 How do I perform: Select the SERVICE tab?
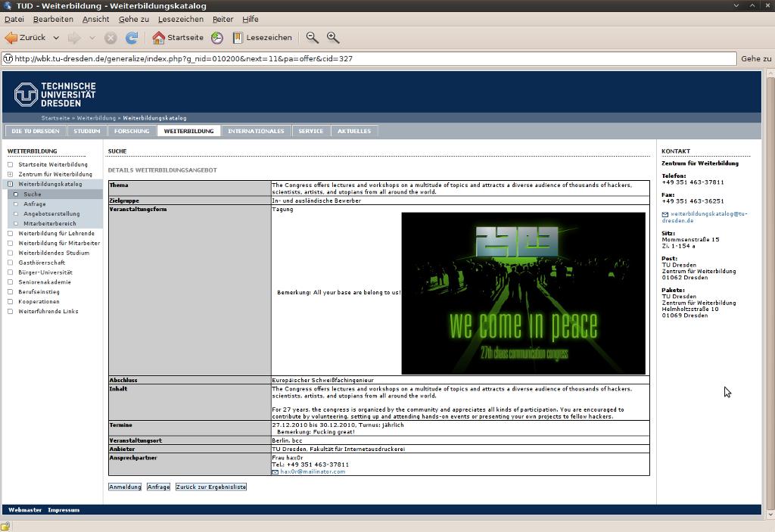click(x=310, y=131)
